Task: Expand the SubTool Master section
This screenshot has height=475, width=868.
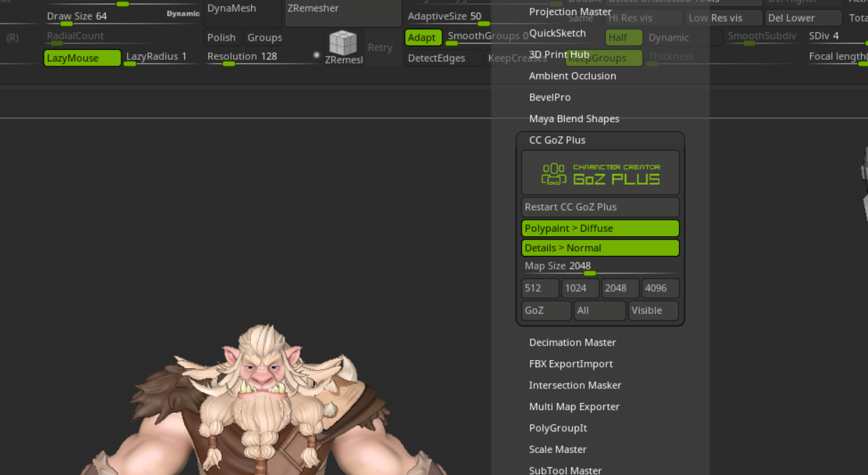Action: [x=565, y=470]
